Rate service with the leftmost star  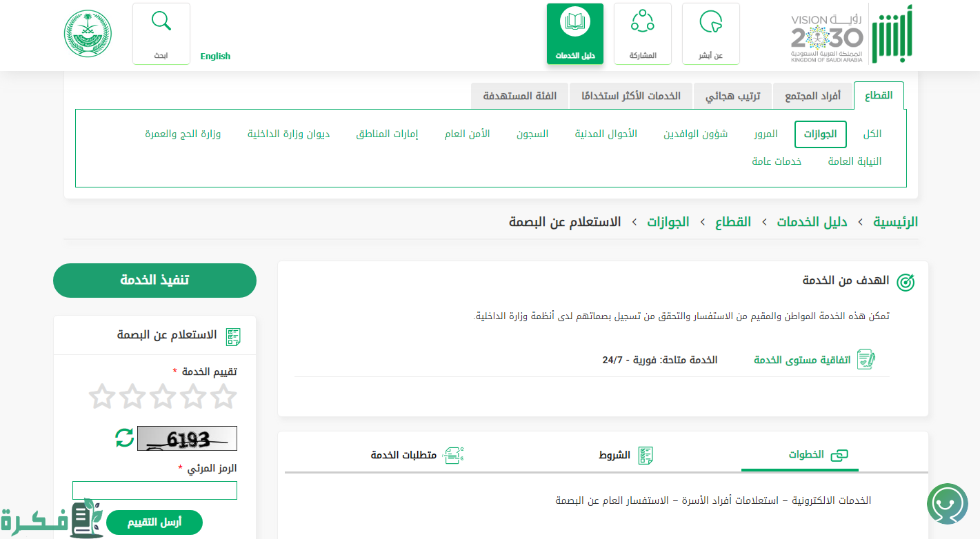click(x=102, y=396)
